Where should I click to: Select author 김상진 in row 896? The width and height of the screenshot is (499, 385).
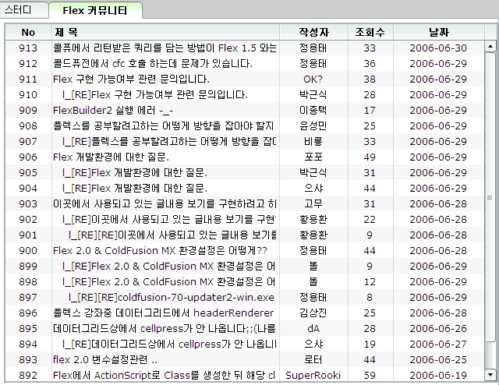313,313
